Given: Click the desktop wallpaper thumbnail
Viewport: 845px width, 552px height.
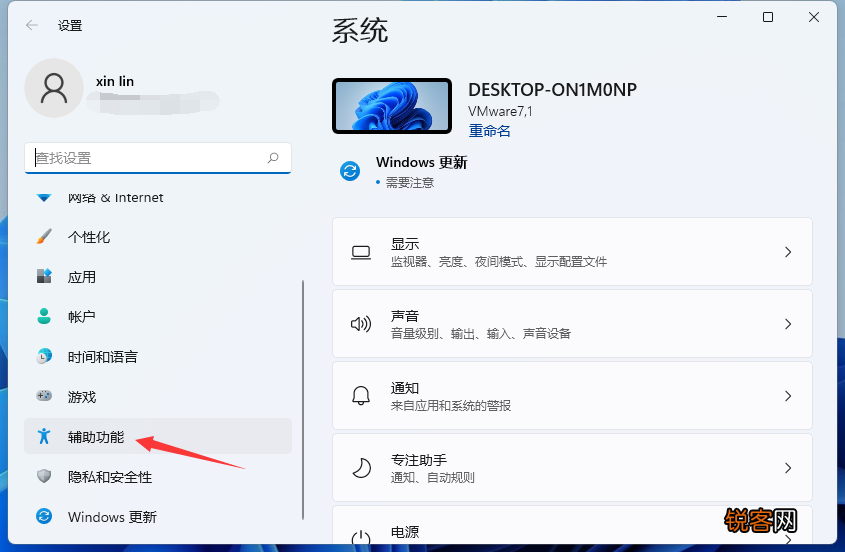Looking at the screenshot, I should pos(392,106).
